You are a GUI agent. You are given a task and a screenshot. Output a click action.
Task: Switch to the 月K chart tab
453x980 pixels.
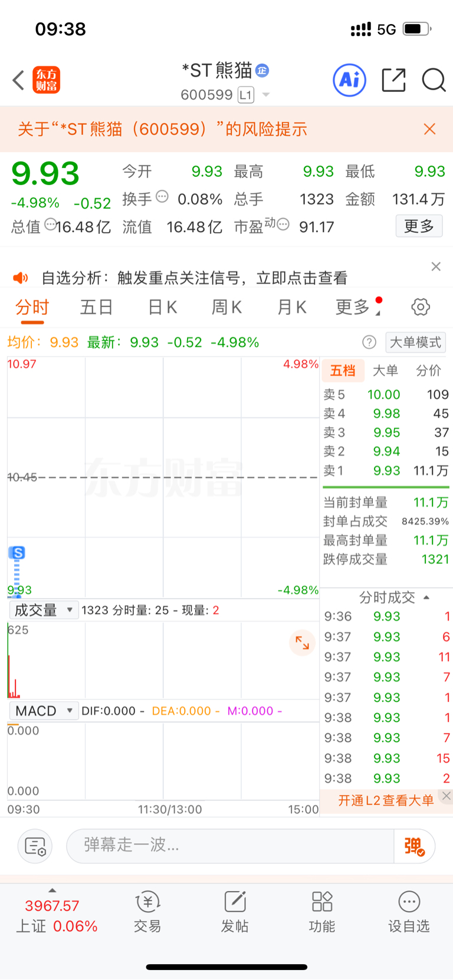[291, 307]
